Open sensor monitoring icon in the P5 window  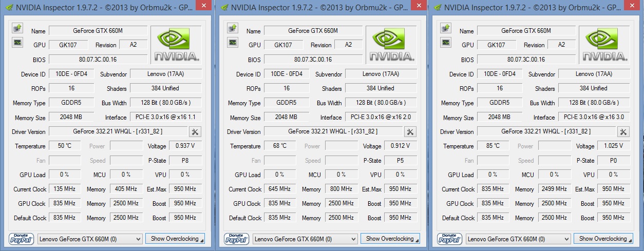point(232,42)
